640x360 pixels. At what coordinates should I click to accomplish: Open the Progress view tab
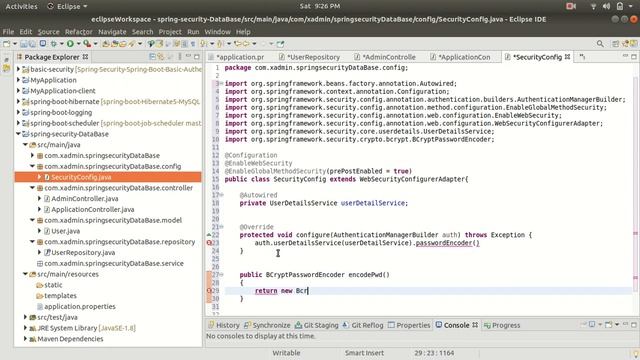[502, 325]
